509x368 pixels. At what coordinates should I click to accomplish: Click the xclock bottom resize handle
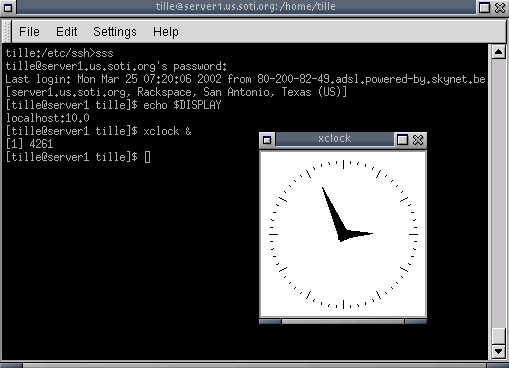coord(343,321)
